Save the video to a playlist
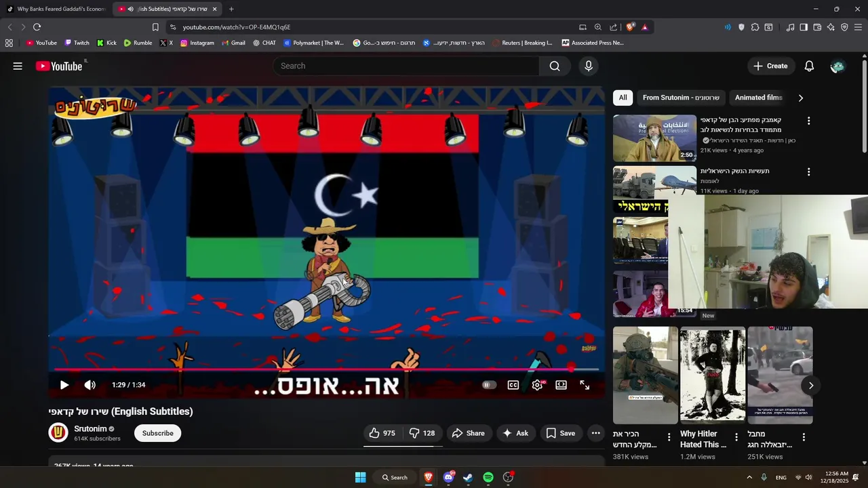Image resolution: width=868 pixels, height=488 pixels. pos(561,433)
